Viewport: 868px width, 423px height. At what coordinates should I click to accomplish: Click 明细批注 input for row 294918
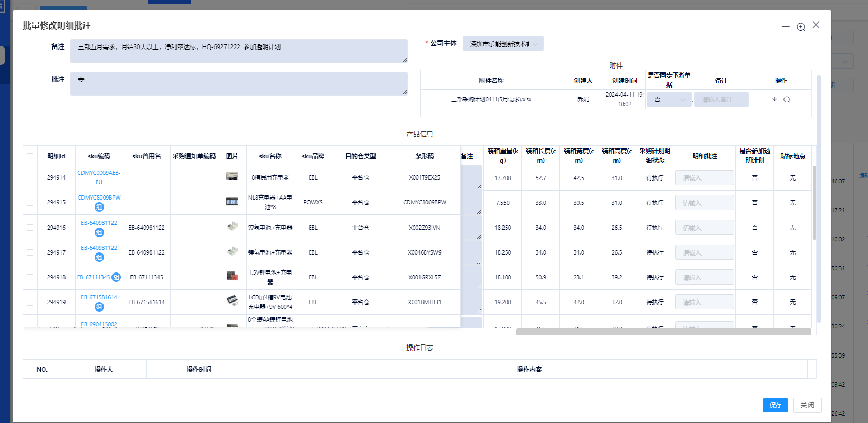pyautogui.click(x=704, y=277)
